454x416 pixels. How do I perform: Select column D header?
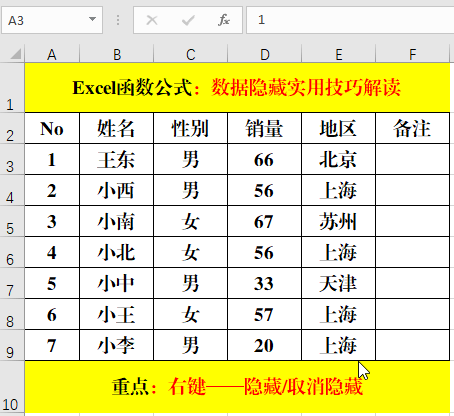264,54
